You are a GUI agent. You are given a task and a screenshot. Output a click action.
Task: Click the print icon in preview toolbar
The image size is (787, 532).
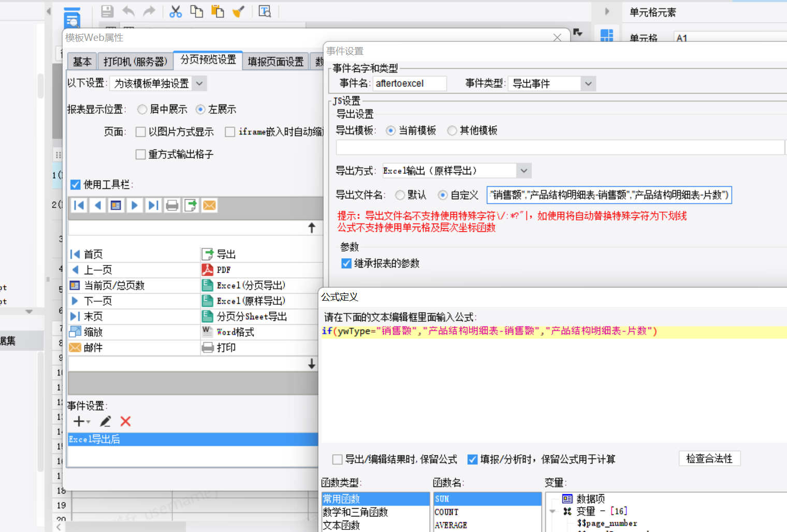coord(172,205)
